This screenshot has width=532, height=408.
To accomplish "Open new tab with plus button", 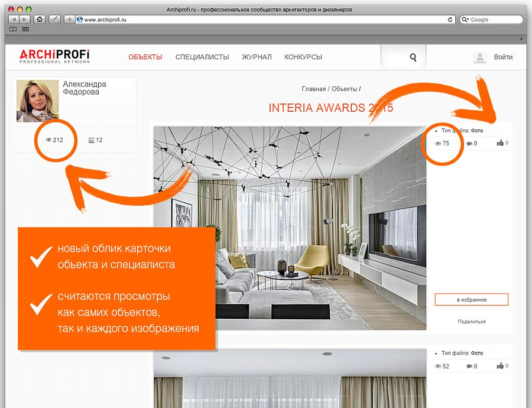I will (x=521, y=38).
